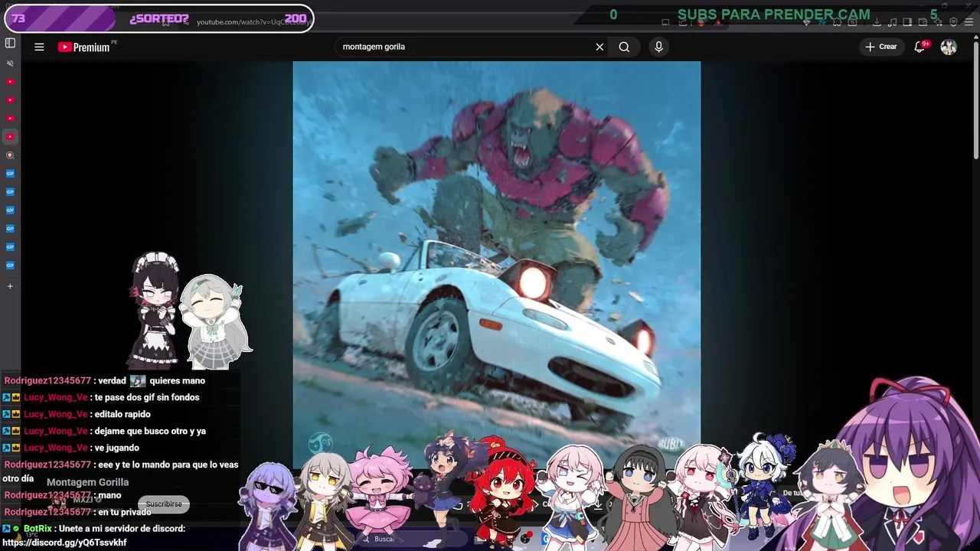Click chat message 've jugando'
Screen dimensions: 980x551
tap(117, 448)
